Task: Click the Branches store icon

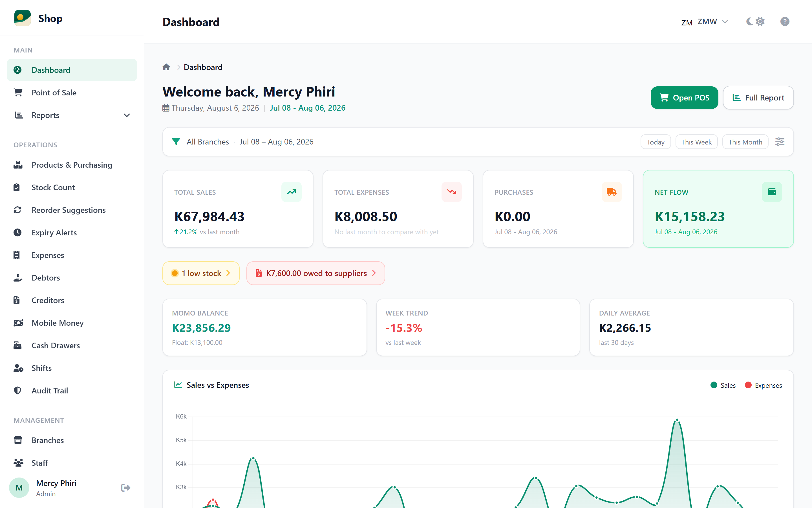Action: click(18, 440)
